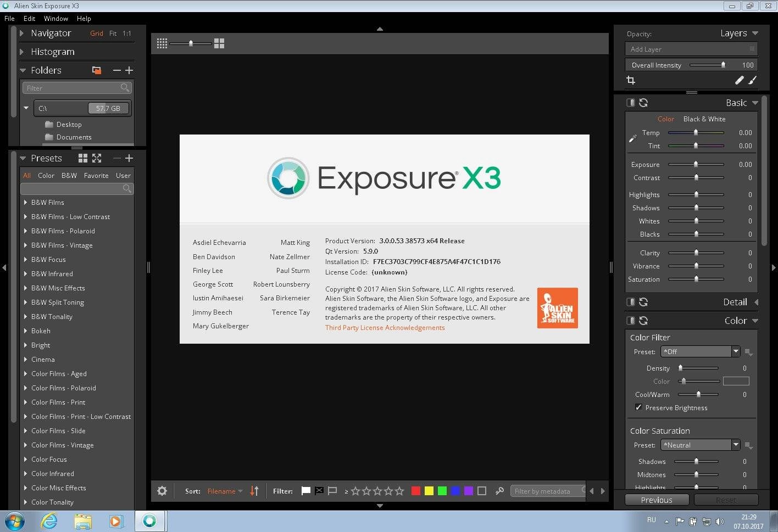Open Color Filter preset options menu icon

pyautogui.click(x=748, y=352)
